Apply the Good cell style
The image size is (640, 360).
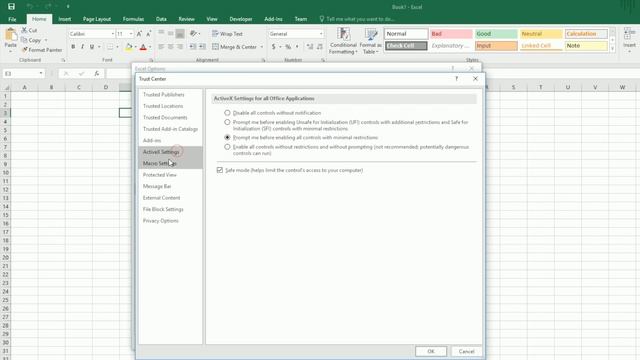(496, 33)
